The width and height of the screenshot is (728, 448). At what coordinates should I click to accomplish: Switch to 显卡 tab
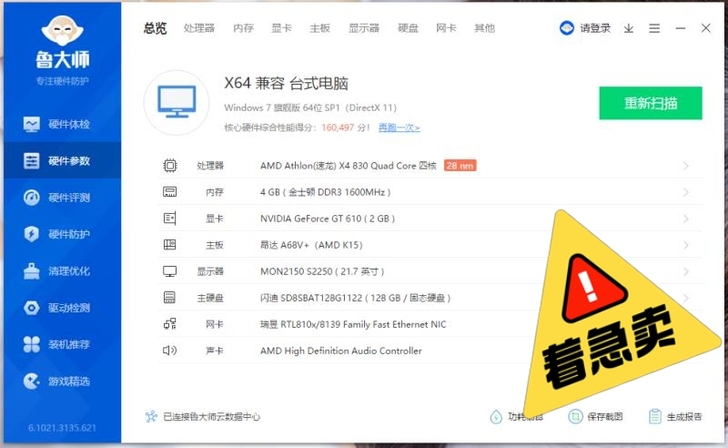[x=281, y=28]
